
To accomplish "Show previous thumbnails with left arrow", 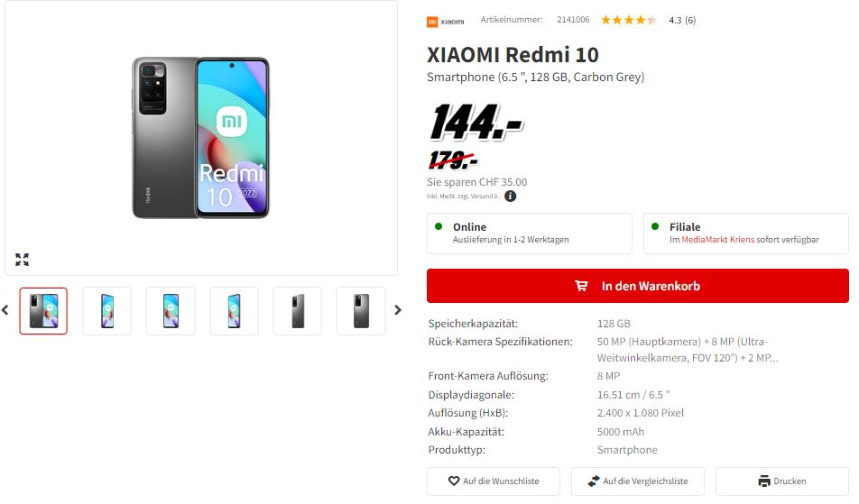I will [5, 310].
